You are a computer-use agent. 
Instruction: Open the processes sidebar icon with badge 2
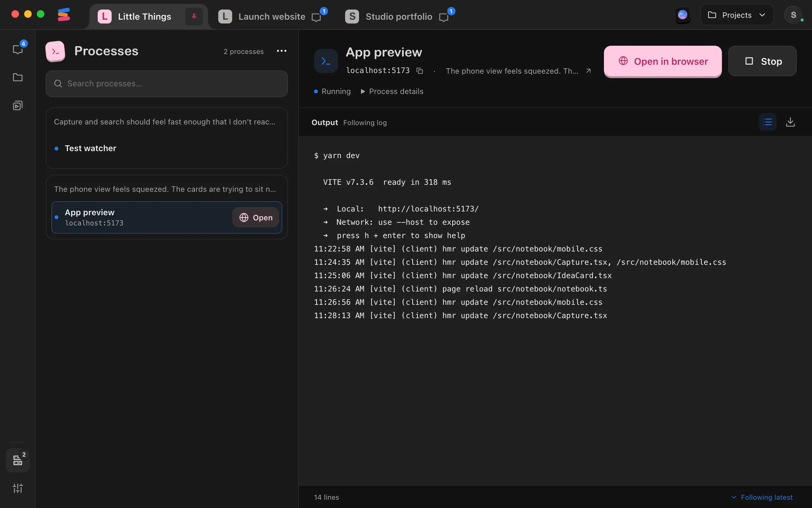point(18,460)
